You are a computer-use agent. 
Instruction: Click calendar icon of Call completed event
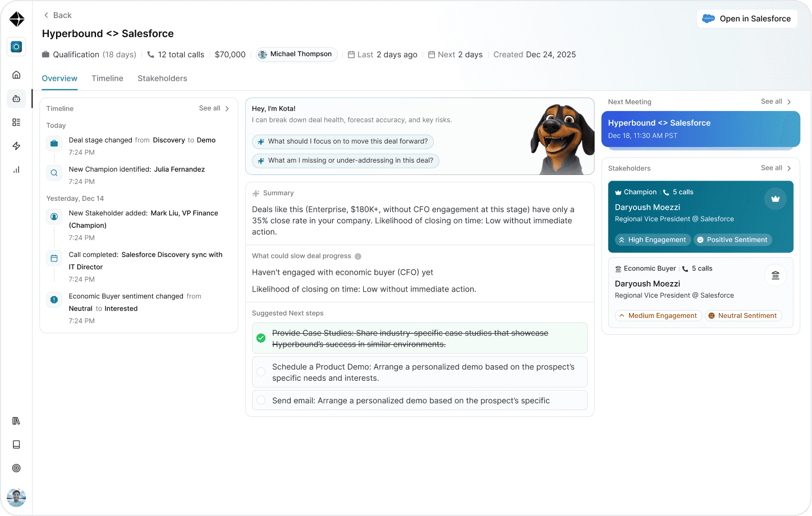click(x=54, y=258)
